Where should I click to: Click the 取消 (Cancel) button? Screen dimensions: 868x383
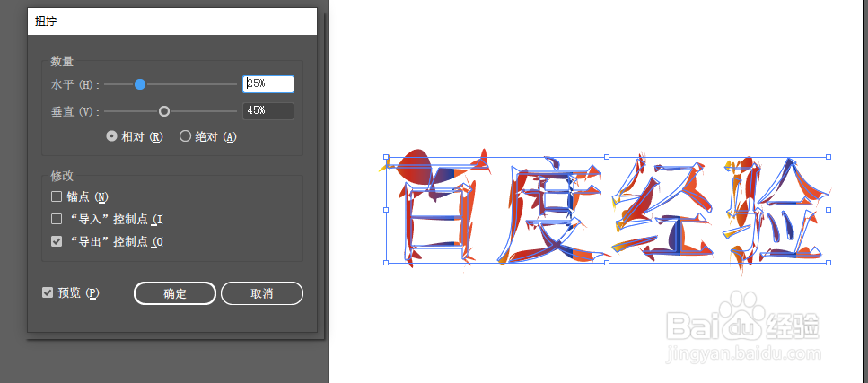click(262, 293)
